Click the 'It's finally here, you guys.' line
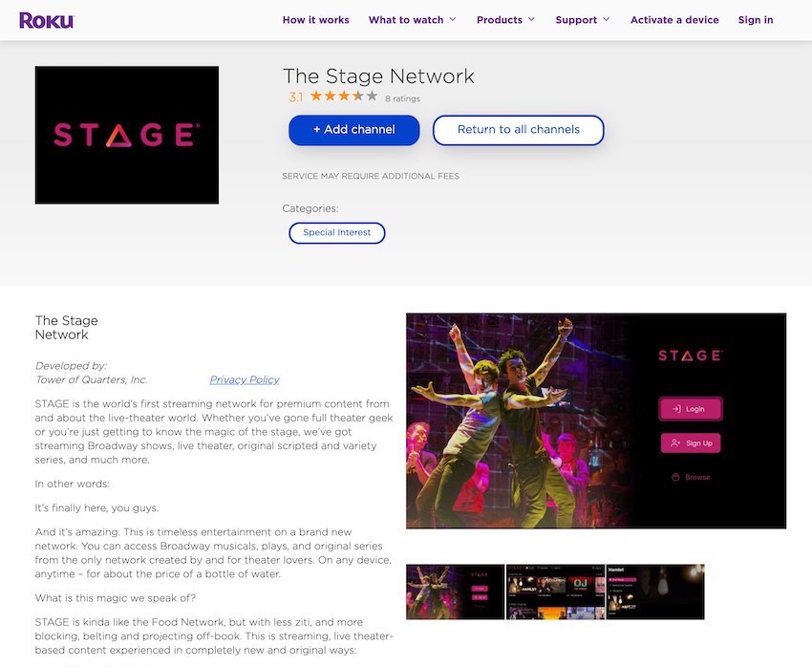Image resolution: width=812 pixels, height=668 pixels. click(96, 507)
